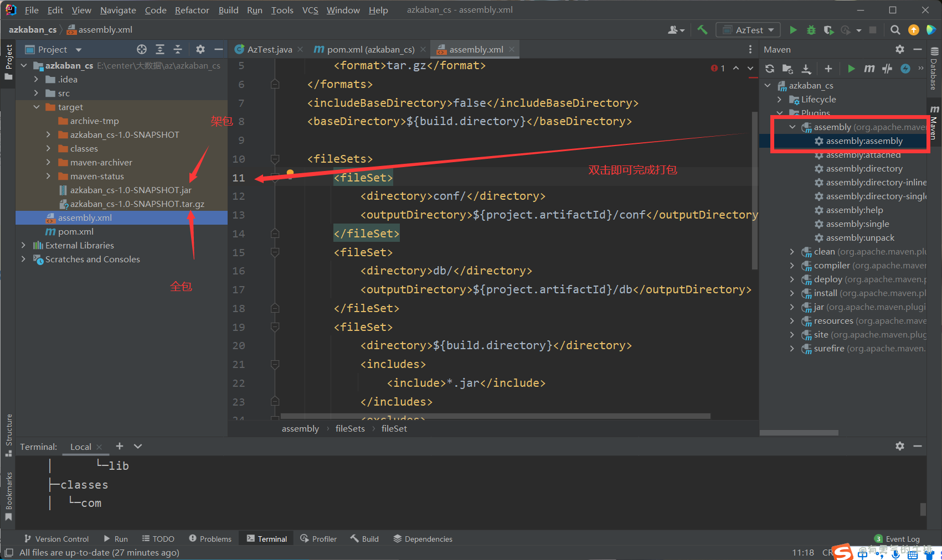Click the editor vertical scrollbar

[754, 190]
